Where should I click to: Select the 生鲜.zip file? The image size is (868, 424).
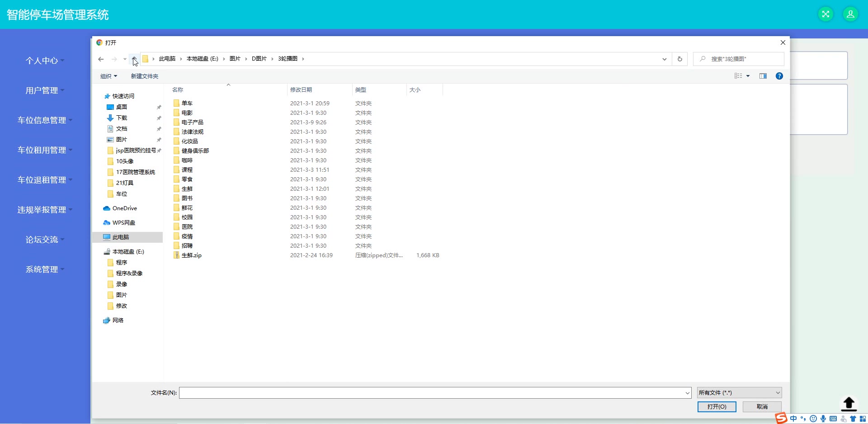[192, 255]
